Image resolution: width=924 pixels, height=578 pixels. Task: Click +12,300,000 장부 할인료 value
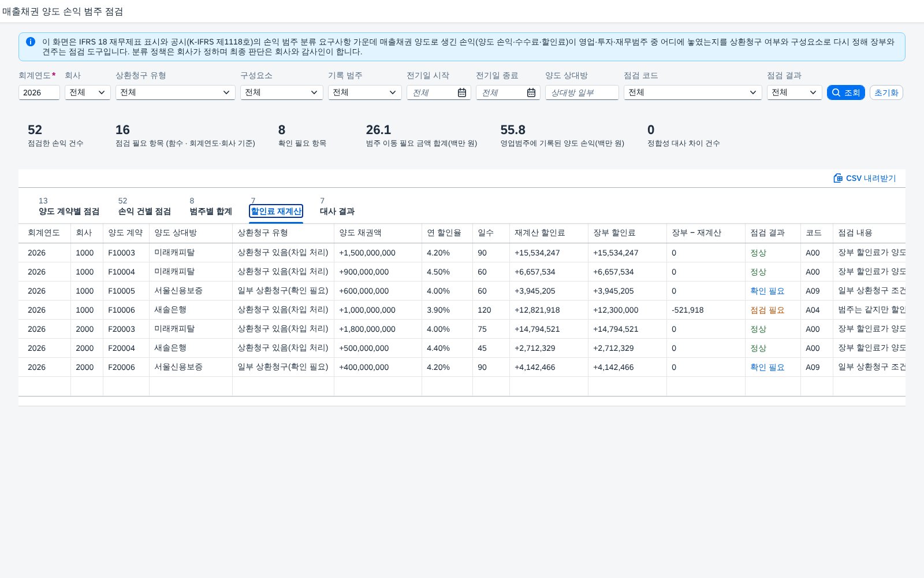616,310
